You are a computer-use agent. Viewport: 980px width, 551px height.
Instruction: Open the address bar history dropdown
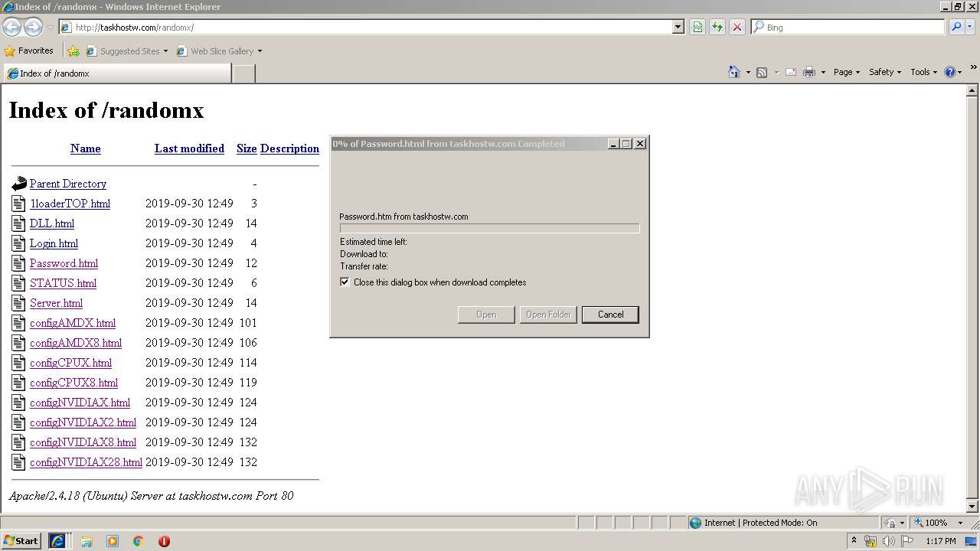[x=678, y=27]
